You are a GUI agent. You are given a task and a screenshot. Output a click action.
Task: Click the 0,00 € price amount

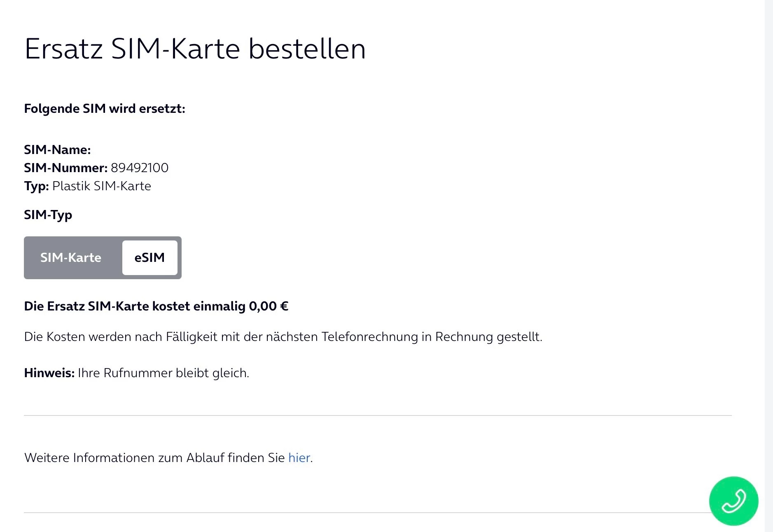(x=269, y=306)
